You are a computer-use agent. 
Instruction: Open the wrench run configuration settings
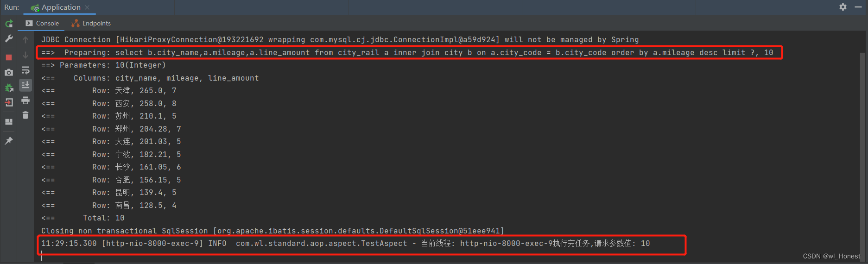tap(9, 39)
